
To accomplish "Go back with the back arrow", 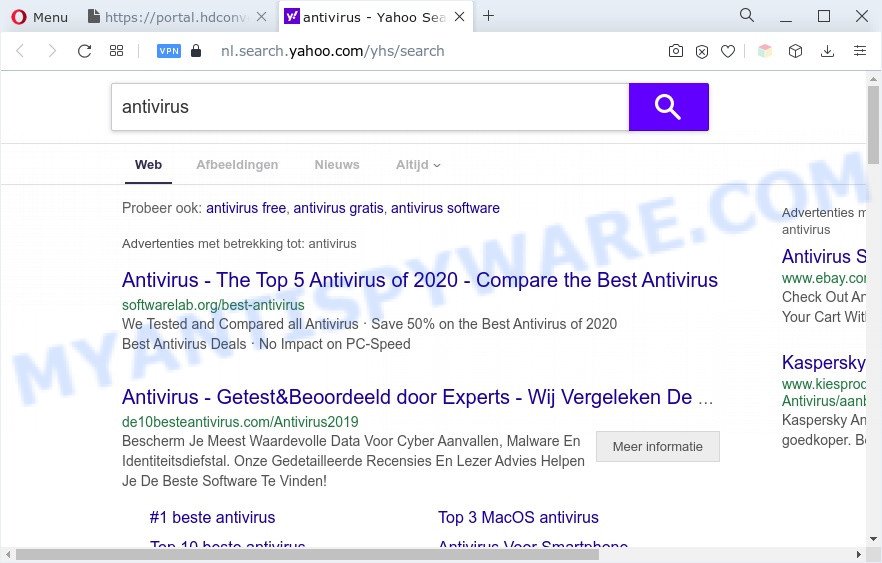I will [x=20, y=51].
